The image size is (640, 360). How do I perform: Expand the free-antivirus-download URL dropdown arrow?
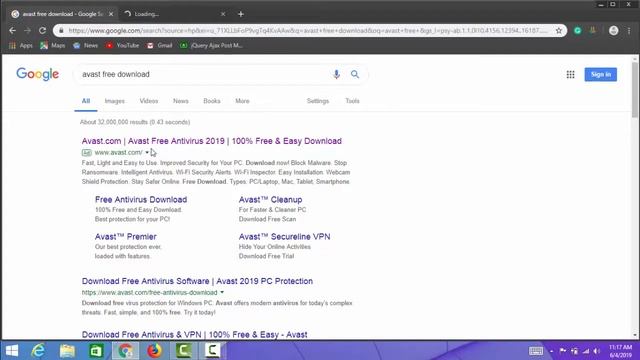[x=222, y=292]
